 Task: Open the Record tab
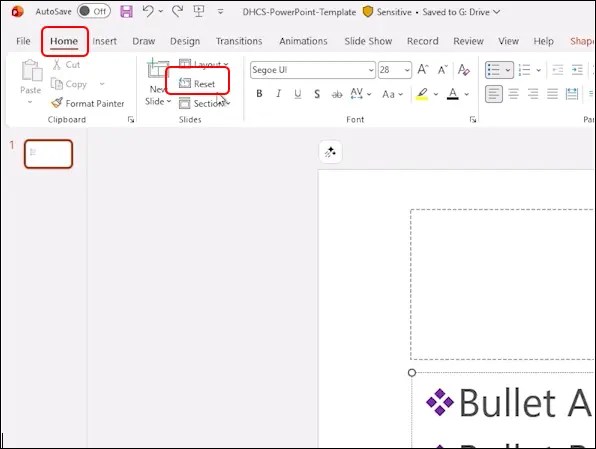click(x=423, y=41)
